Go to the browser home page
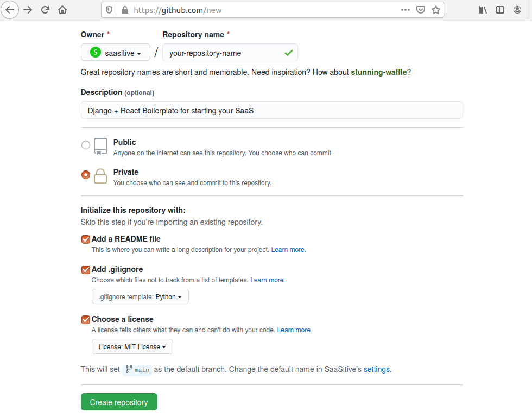532x417 pixels. click(62, 10)
